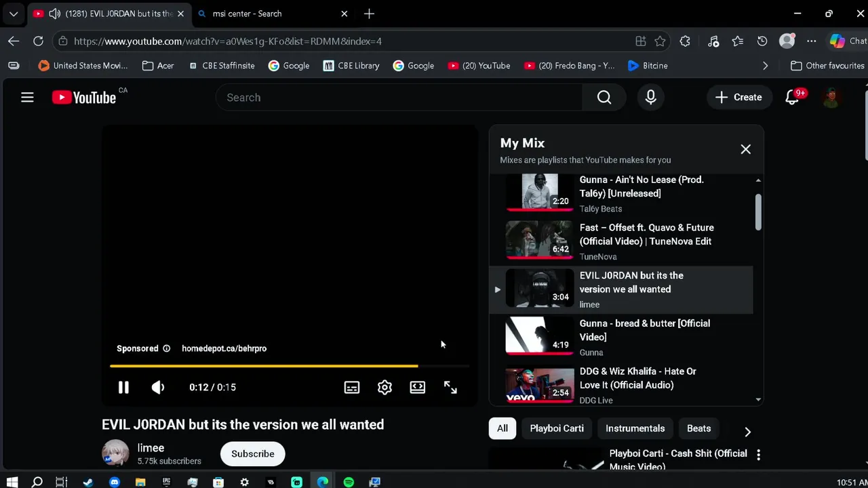Open the Sponsored info icon
868x488 pixels.
click(x=166, y=348)
